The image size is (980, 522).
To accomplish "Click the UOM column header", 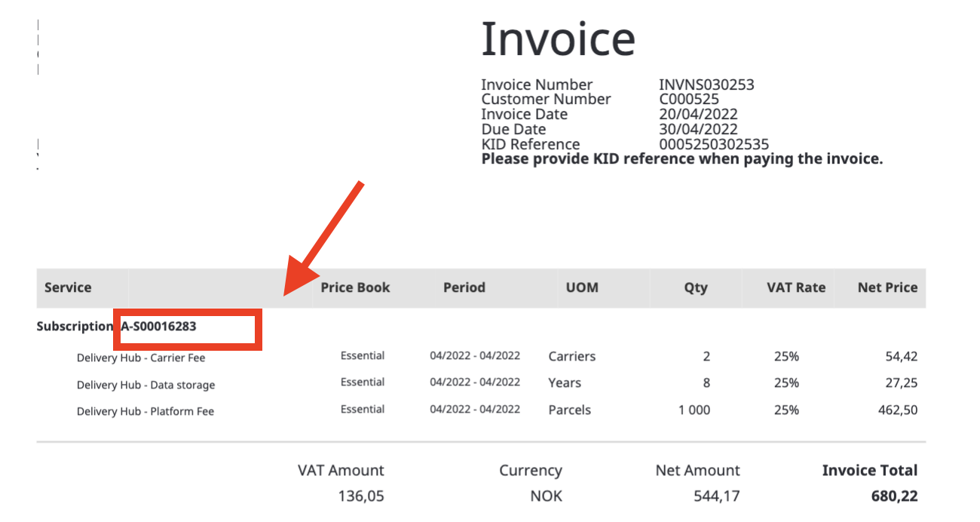I will click(x=582, y=287).
